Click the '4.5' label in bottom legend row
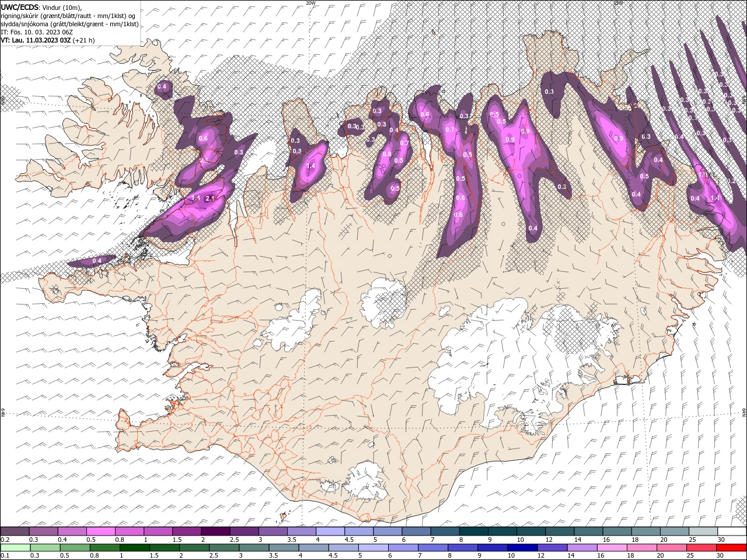The width and height of the screenshot is (747, 560). (x=333, y=556)
